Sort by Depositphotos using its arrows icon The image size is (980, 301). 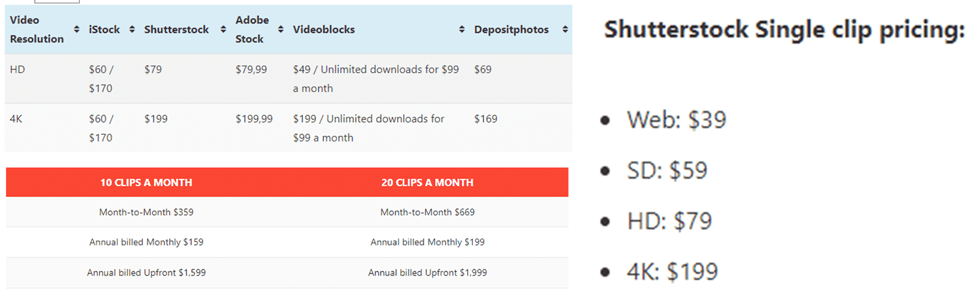(565, 29)
